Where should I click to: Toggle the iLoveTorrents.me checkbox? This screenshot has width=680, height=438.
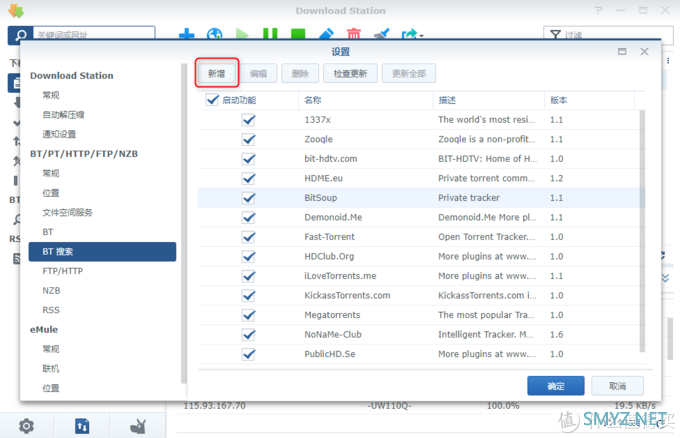(248, 276)
